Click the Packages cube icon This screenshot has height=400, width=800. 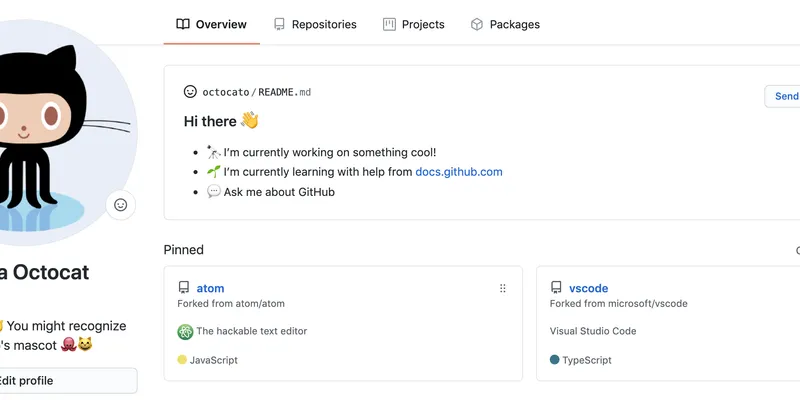[477, 24]
